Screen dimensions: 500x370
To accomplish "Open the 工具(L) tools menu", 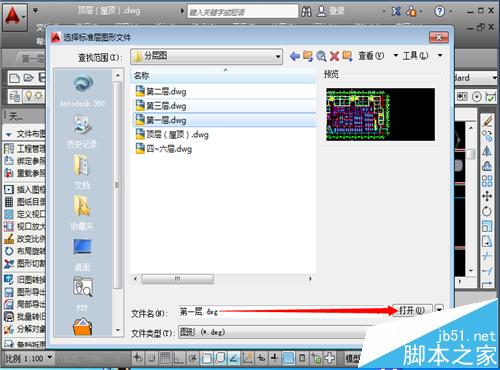I will (x=415, y=56).
